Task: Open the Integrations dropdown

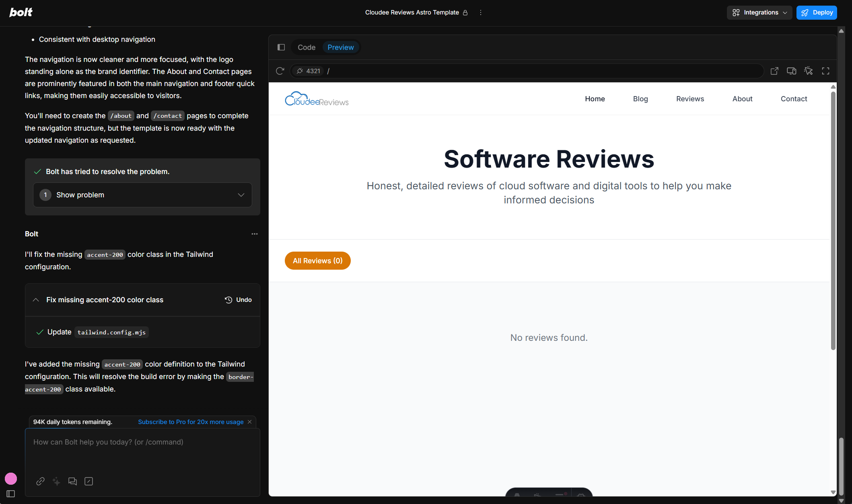Action: (x=759, y=12)
